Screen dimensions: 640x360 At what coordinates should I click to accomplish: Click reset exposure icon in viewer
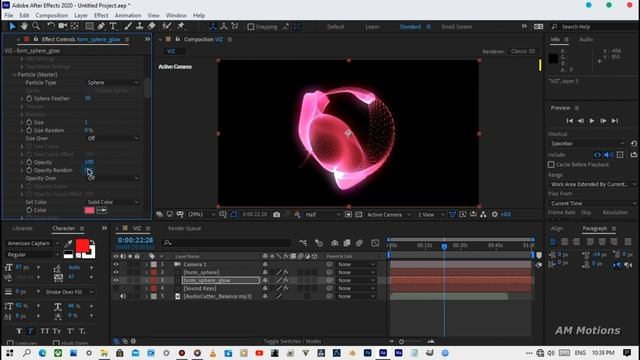click(x=495, y=214)
